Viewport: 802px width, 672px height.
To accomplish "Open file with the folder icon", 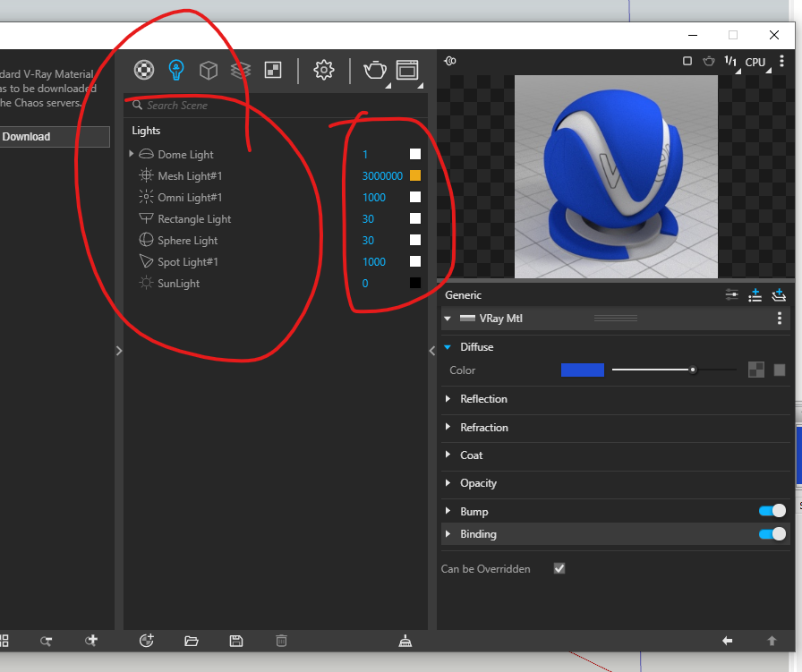I will tap(192, 641).
